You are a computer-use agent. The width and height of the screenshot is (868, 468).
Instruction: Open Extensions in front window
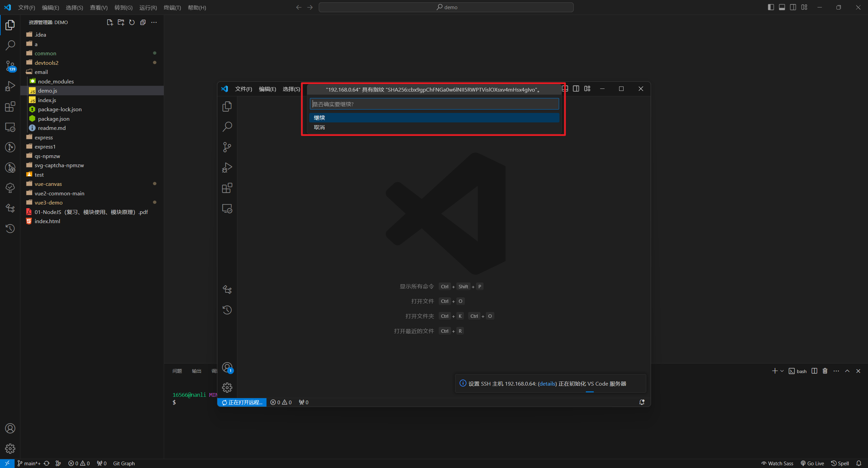227,188
